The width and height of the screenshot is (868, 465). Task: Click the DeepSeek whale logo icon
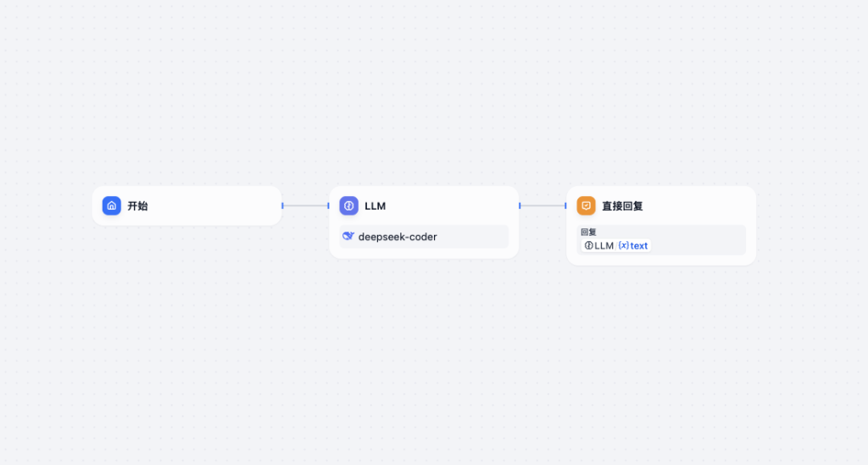point(348,236)
